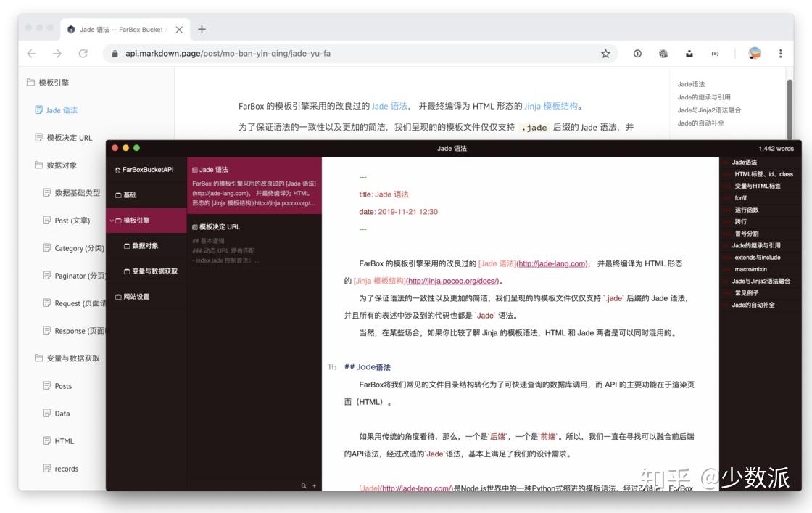Image resolution: width=812 pixels, height=513 pixels.
Task: Click the title: Jade 语法 metadata line
Action: [384, 194]
